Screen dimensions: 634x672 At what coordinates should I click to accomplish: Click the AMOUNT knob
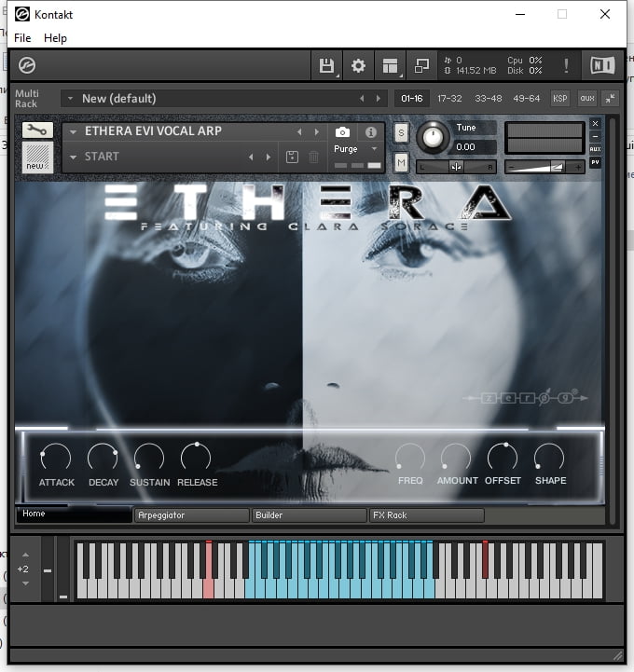[x=456, y=458]
